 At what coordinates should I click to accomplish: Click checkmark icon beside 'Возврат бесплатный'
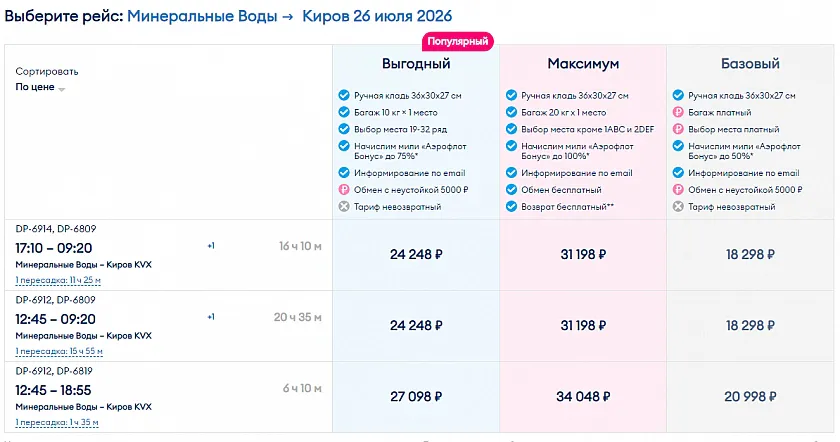click(x=511, y=206)
